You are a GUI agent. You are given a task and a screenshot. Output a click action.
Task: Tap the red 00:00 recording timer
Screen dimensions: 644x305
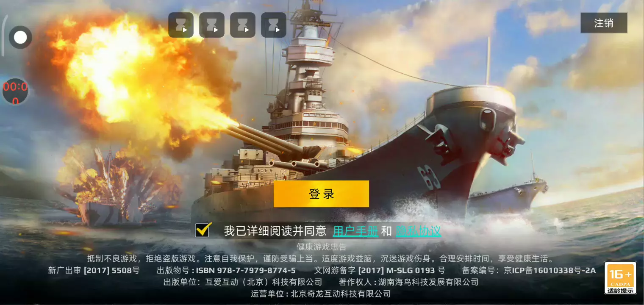[x=15, y=91]
